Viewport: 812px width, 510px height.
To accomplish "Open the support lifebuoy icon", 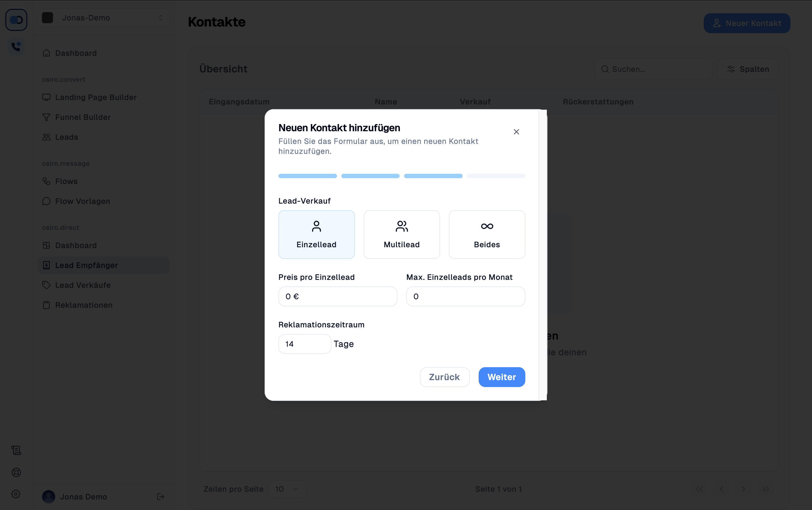I will [x=16, y=472].
